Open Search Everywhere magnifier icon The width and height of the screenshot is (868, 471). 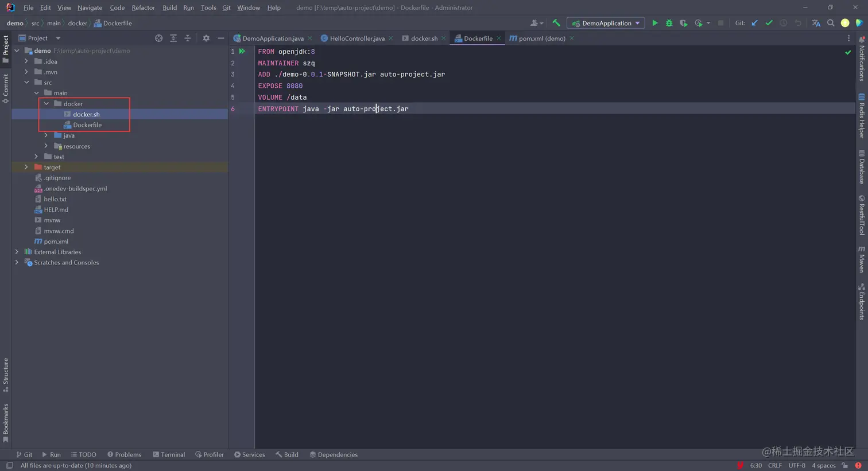[831, 23]
